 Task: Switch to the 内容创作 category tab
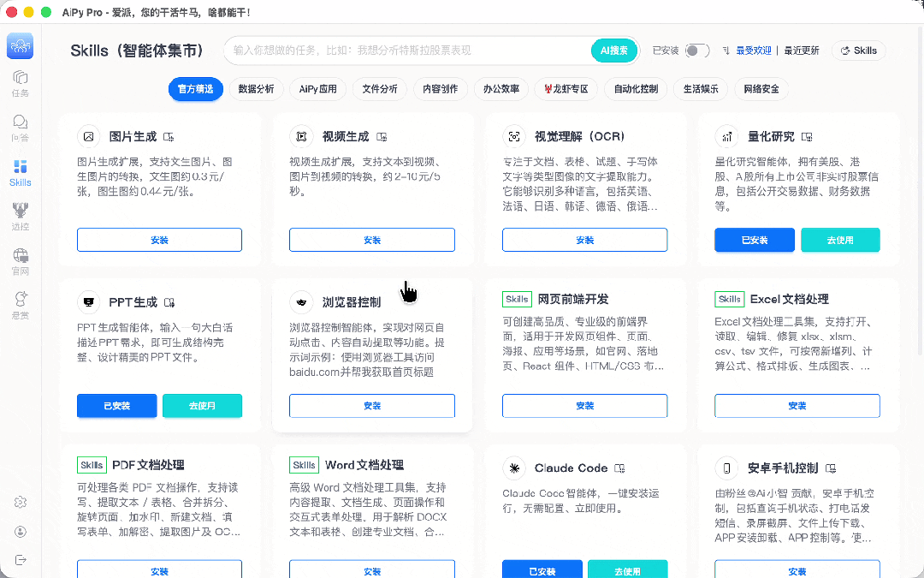(441, 89)
